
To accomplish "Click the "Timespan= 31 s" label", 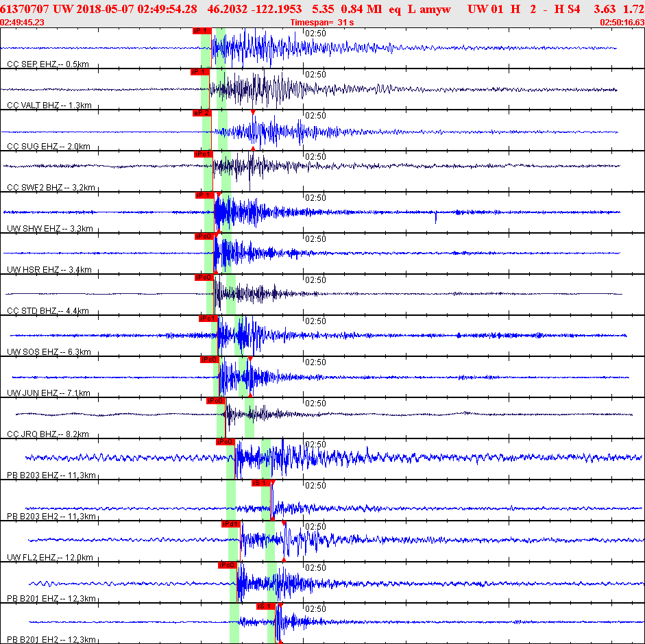I will (322, 23).
